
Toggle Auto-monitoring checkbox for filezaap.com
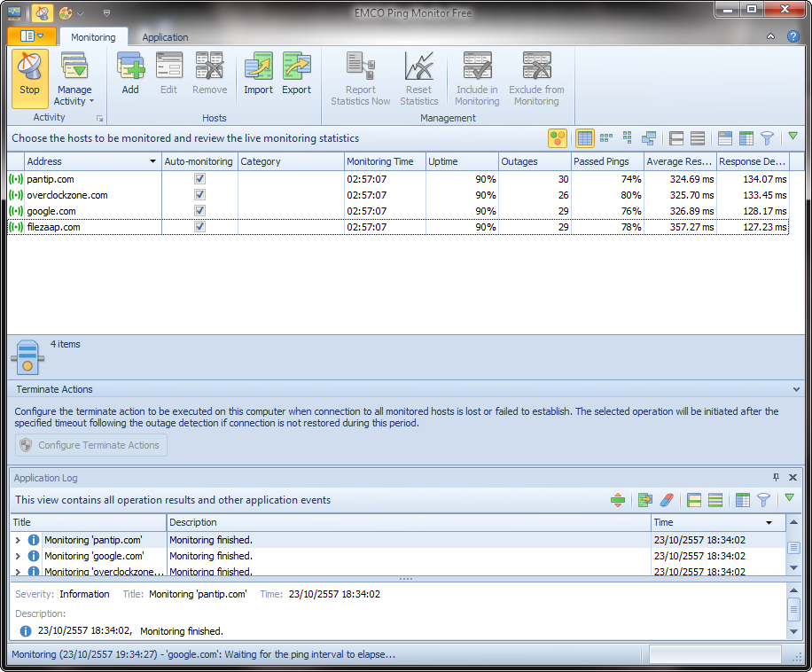(x=199, y=227)
